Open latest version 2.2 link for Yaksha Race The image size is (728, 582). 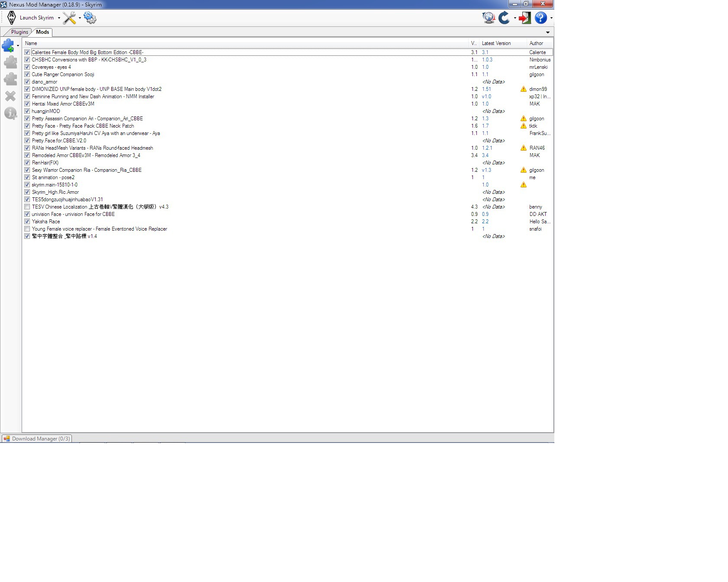pyautogui.click(x=485, y=222)
